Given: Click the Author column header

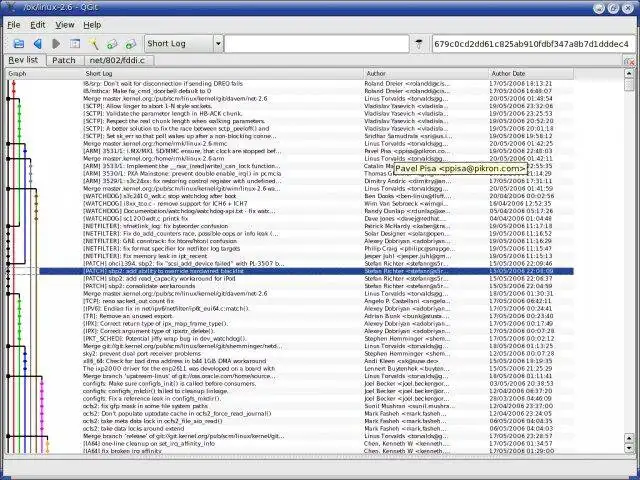Looking at the screenshot, I should [x=426, y=73].
